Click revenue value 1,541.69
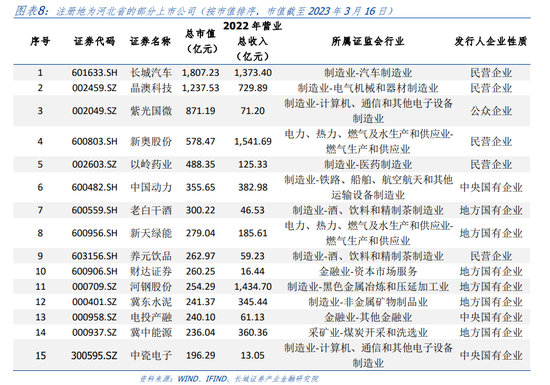 [253, 141]
